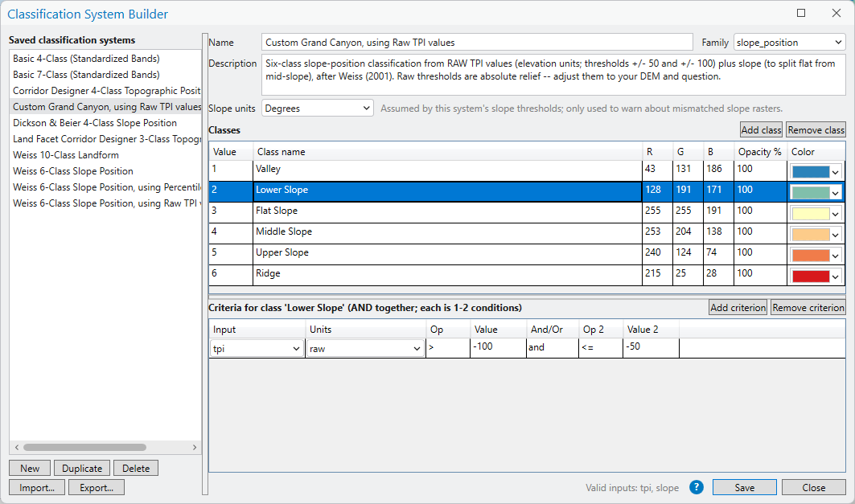Select Land Facet Corridor Designer 3-Class system

tap(105, 139)
